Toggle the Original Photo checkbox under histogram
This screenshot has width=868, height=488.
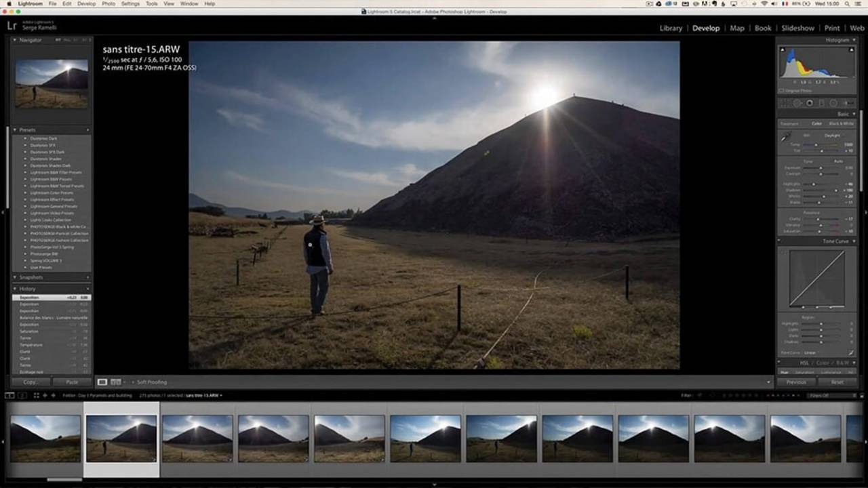click(782, 90)
